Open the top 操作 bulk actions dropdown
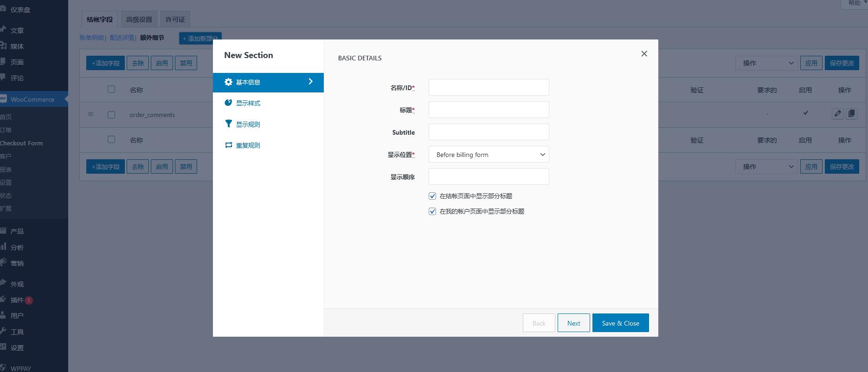The height and width of the screenshot is (372, 868). (x=766, y=63)
